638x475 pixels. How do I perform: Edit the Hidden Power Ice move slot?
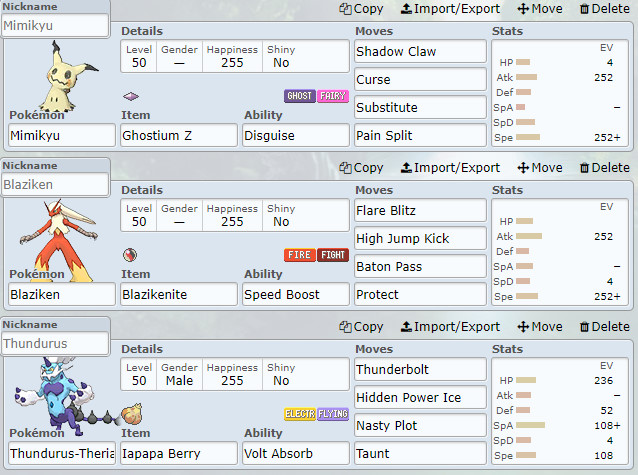[x=420, y=397]
